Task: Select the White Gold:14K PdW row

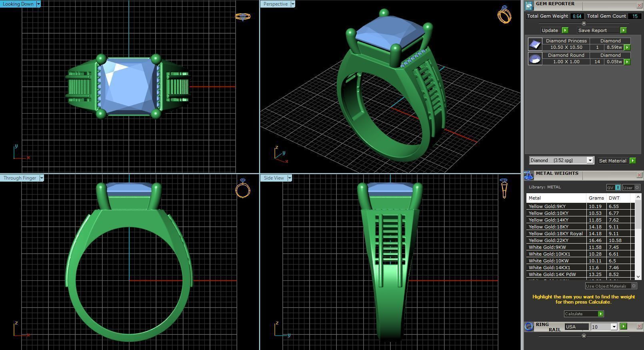Action: click(556, 274)
